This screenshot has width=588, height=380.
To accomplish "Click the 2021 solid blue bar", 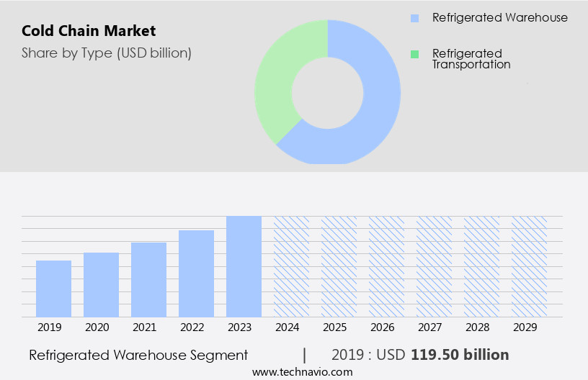I will 148,279.
